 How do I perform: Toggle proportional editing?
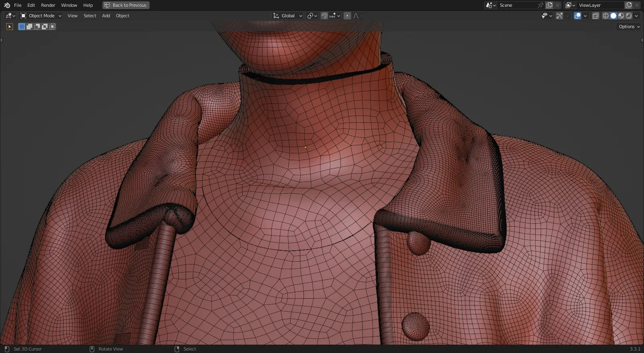point(347,16)
